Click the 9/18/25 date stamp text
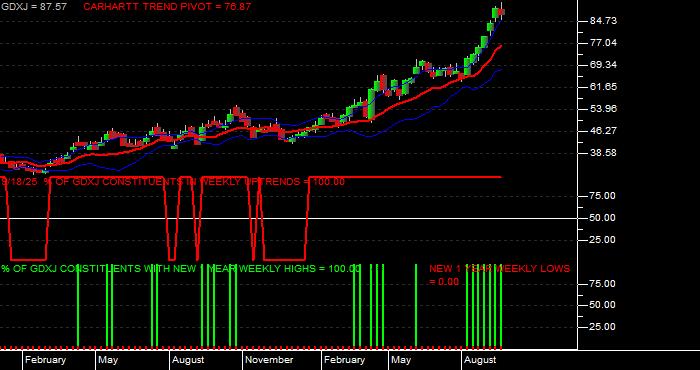This screenshot has width=700, height=370. pos(20,182)
